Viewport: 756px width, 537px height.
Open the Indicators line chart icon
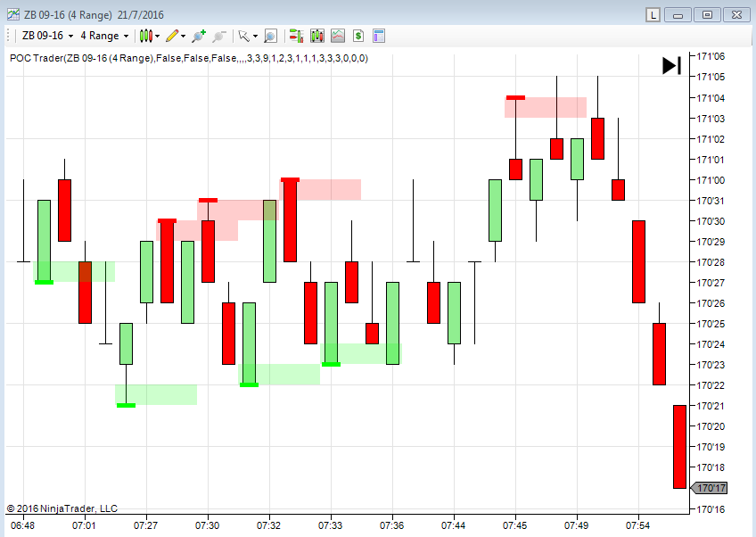pyautogui.click(x=338, y=36)
